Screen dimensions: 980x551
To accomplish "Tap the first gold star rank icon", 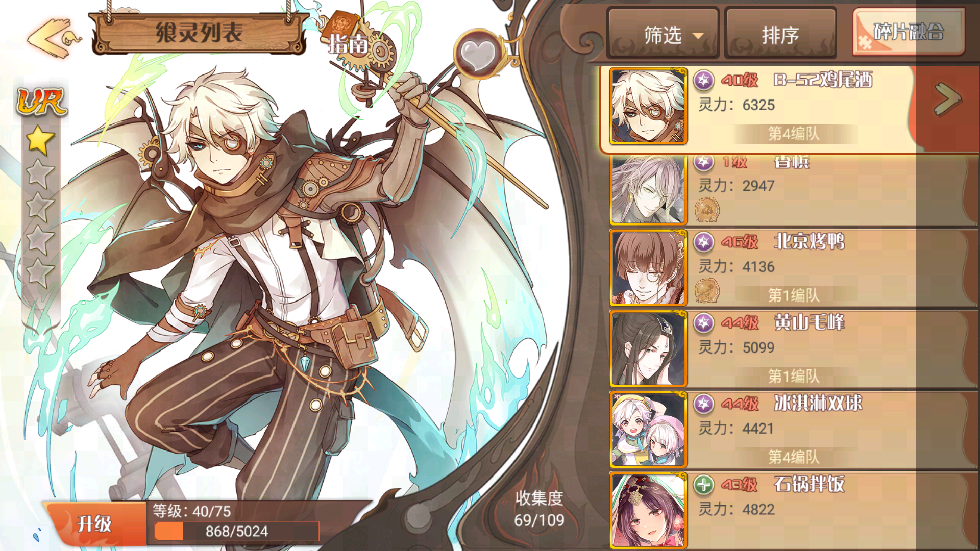I will [40, 140].
